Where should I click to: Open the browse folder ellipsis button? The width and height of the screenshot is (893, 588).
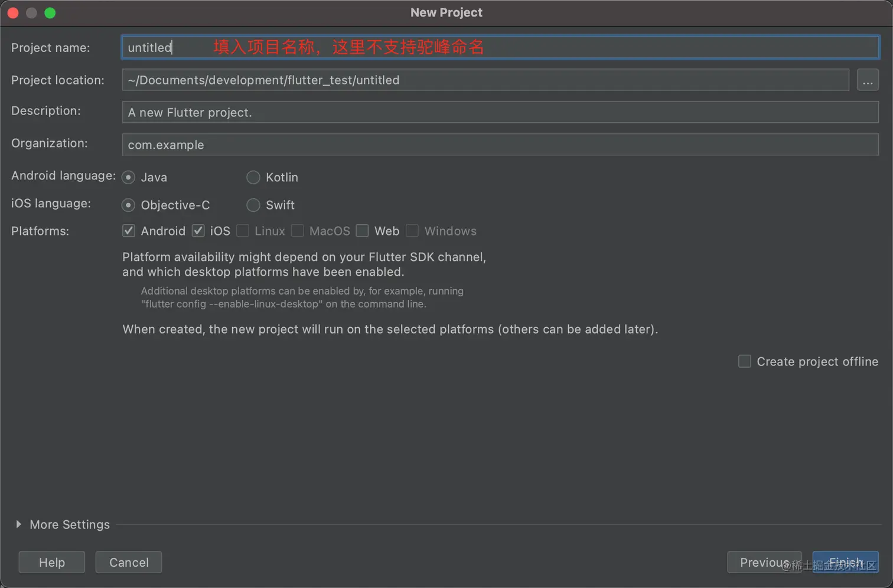click(x=868, y=80)
